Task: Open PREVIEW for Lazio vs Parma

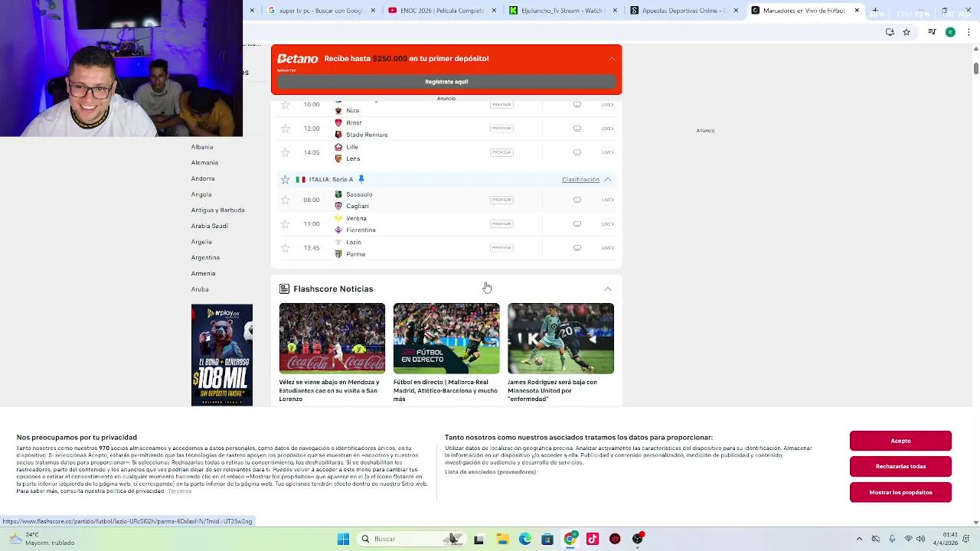Action: [501, 248]
